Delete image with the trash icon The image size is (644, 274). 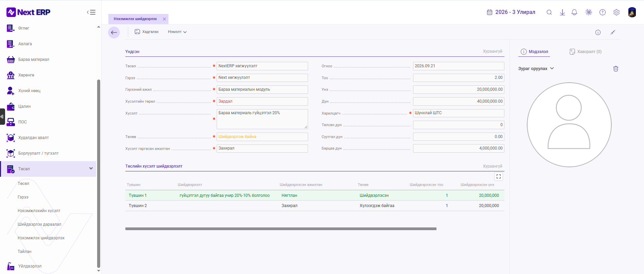click(616, 69)
